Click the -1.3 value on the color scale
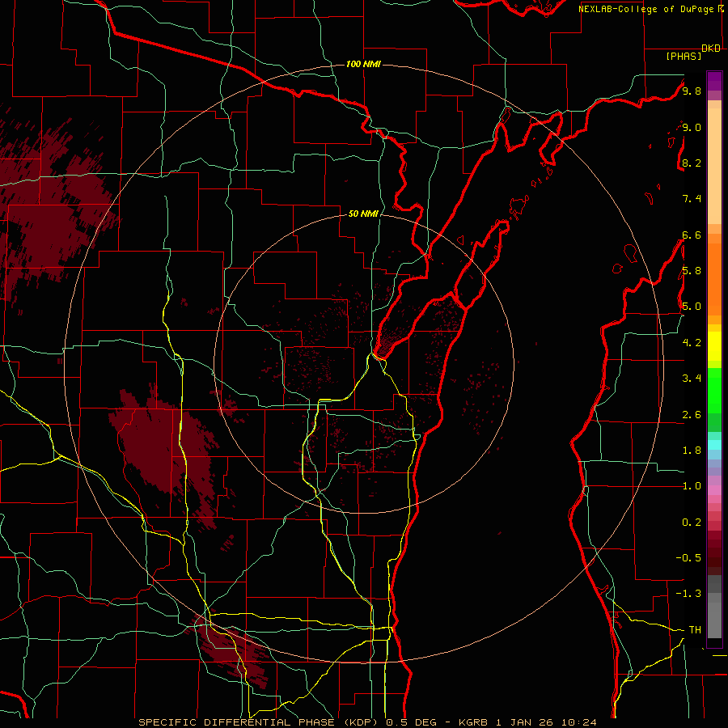The image size is (728, 728). click(x=689, y=594)
